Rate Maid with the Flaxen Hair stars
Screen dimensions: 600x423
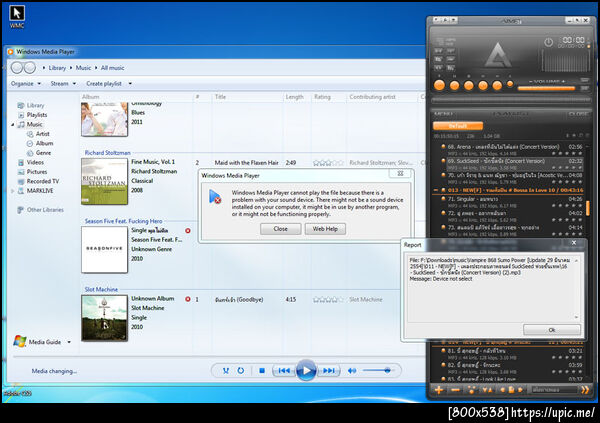coord(328,163)
